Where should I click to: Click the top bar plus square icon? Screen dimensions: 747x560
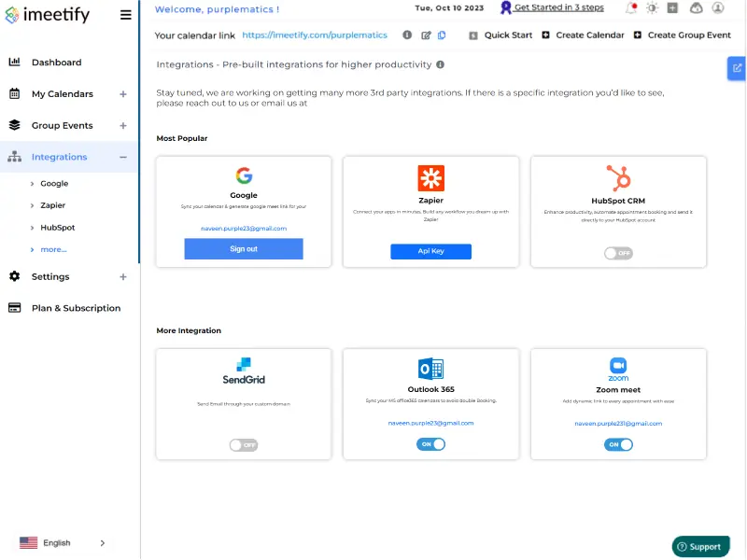tap(672, 7)
